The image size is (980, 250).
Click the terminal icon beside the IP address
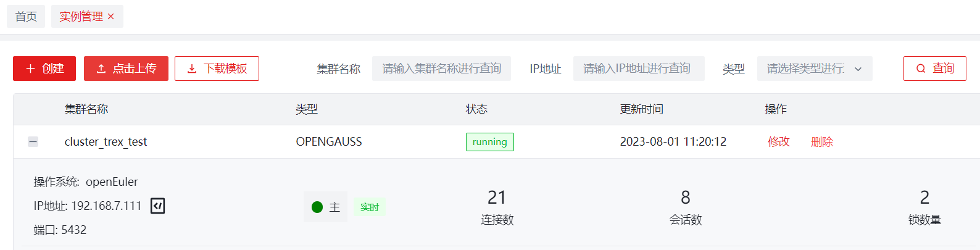tap(157, 206)
